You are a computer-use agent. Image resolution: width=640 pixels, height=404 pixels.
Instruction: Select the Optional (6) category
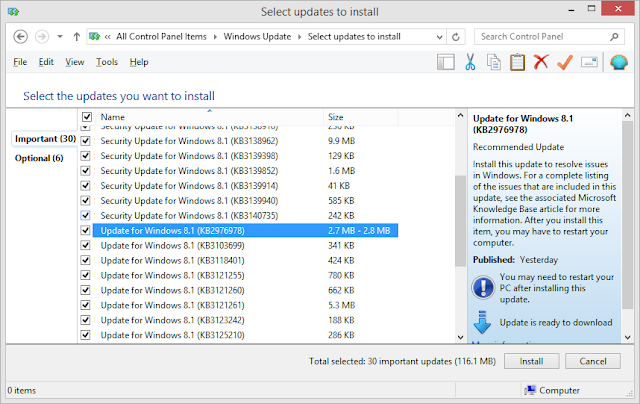pyautogui.click(x=39, y=158)
